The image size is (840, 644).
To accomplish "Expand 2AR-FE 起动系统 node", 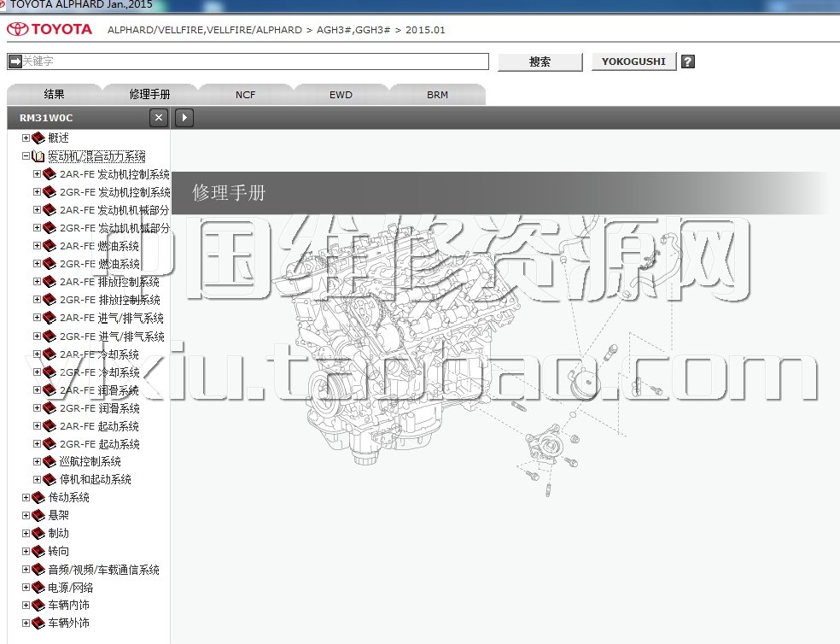I will [x=37, y=425].
